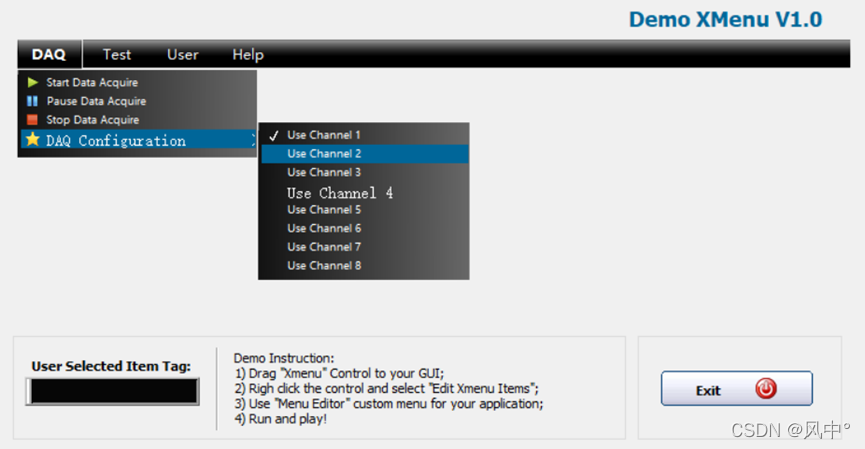Select Use Channel 8 in submenu

pos(365,266)
